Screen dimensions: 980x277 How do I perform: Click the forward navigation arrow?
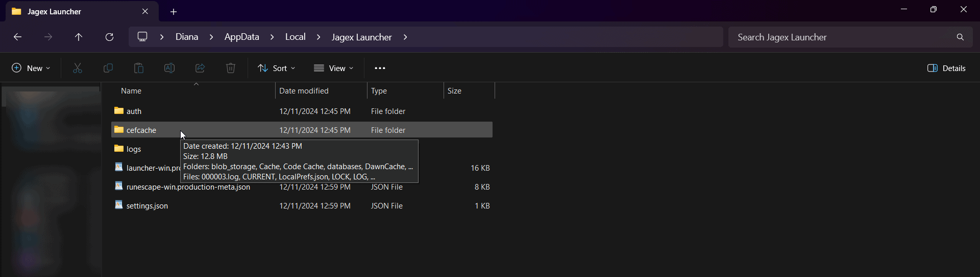point(48,37)
